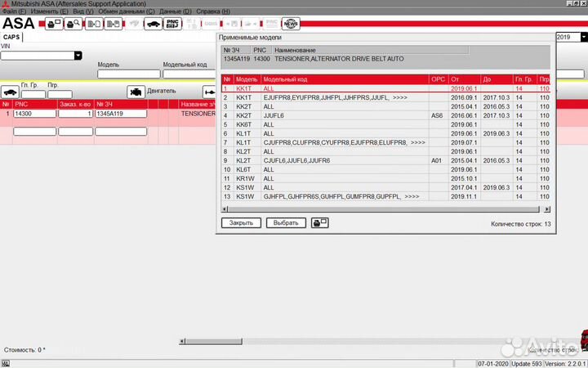
Task: Open the year 2019 dropdown
Action: click(x=583, y=37)
